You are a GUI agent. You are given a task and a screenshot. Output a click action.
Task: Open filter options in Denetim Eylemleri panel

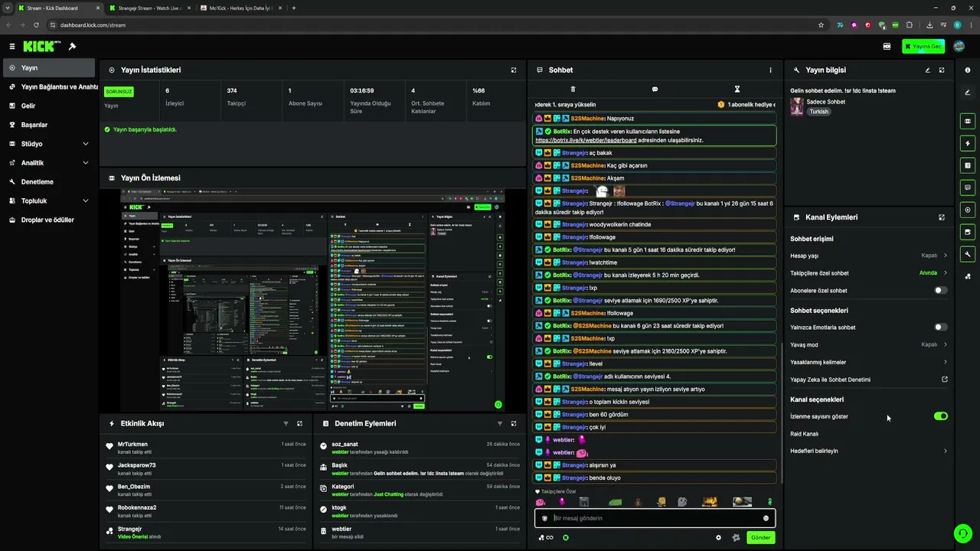(x=500, y=423)
